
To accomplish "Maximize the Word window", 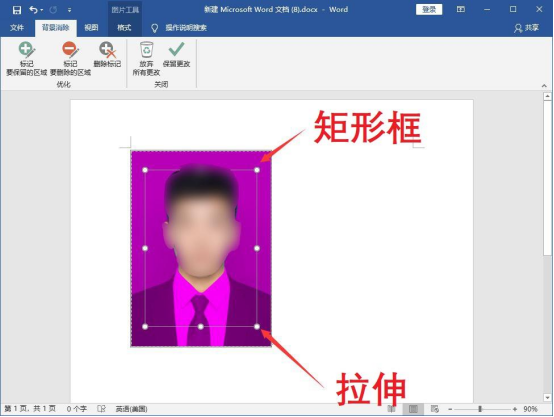I will coord(513,10).
